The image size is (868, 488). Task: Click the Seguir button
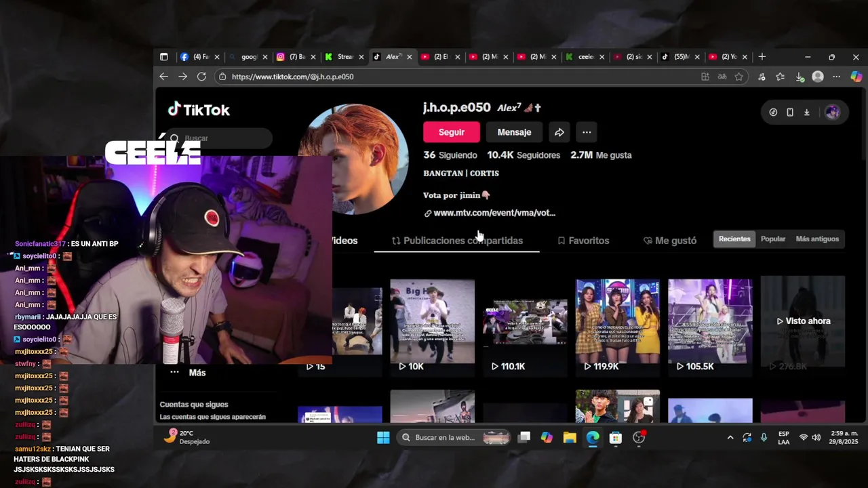coord(452,132)
